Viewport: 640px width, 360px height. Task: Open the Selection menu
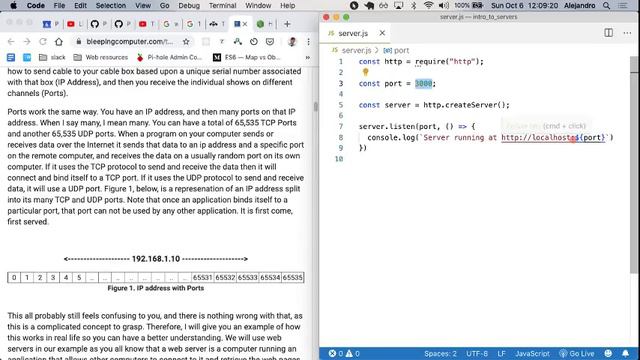point(111,5)
